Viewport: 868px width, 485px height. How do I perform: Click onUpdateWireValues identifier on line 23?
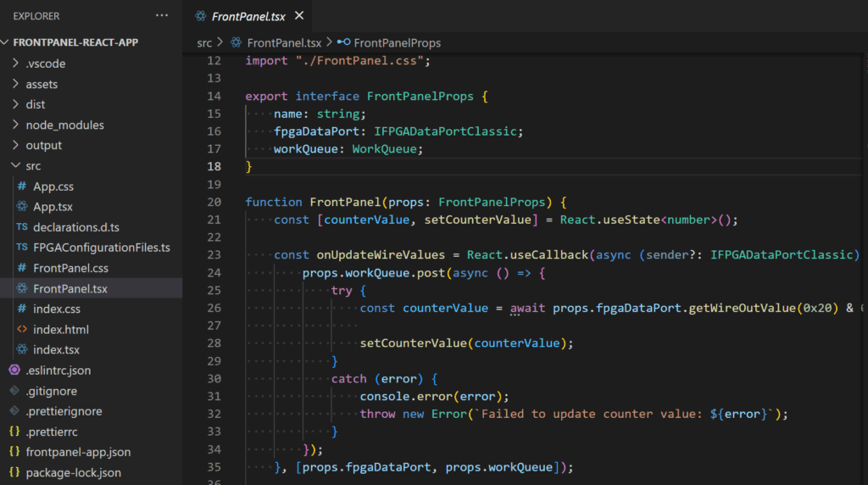(x=381, y=254)
